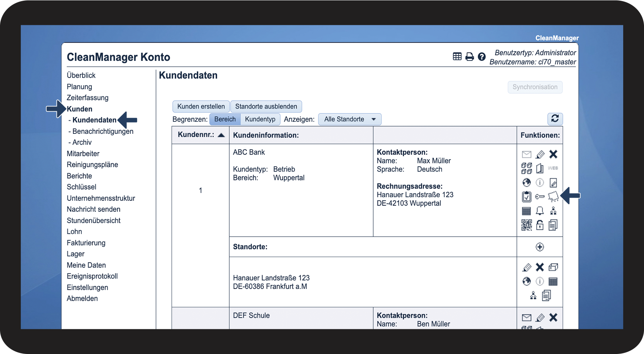The image size is (644, 354).
Task: Open Überblick in the sidebar
Action: pos(81,75)
